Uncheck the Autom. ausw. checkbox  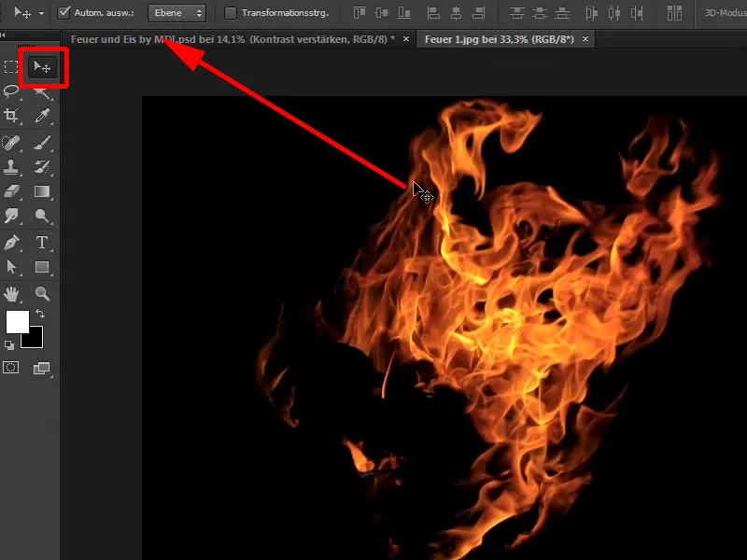[63, 13]
